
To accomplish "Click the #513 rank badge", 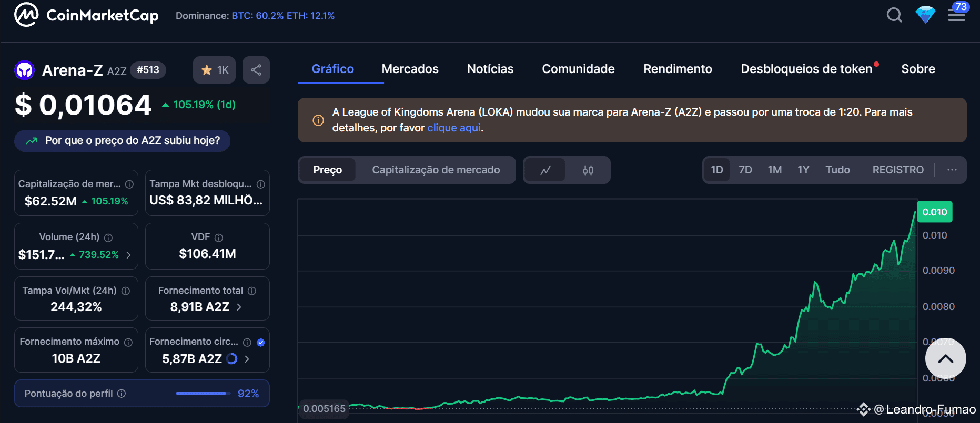I will pos(148,70).
